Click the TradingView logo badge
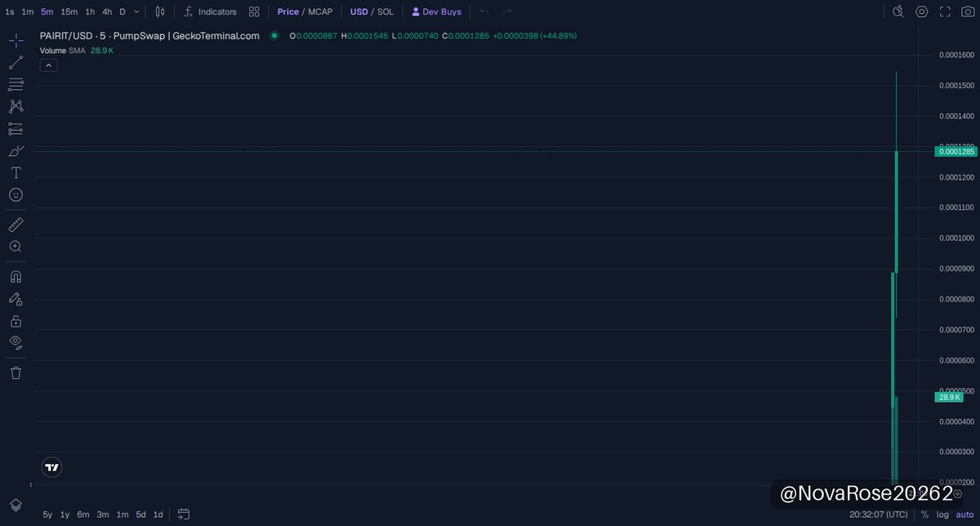This screenshot has width=980, height=526. tap(51, 467)
